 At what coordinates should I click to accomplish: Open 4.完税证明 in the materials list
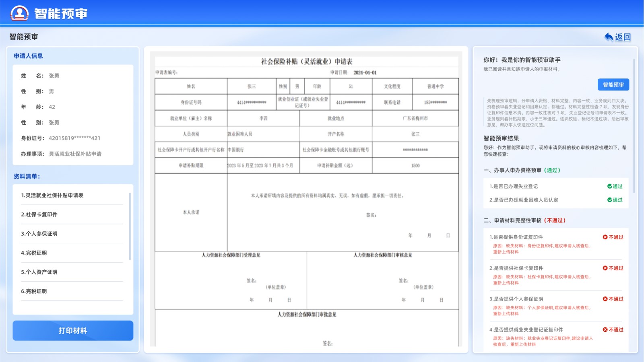tap(34, 253)
